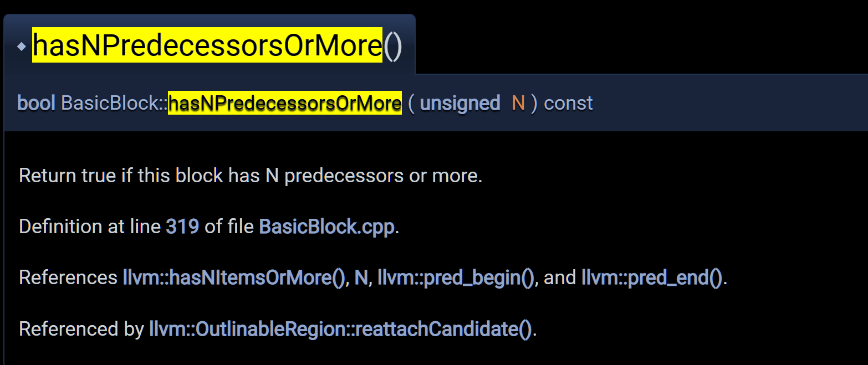Click the orange N parameter name
Viewport: 868px width, 365px height.
518,103
